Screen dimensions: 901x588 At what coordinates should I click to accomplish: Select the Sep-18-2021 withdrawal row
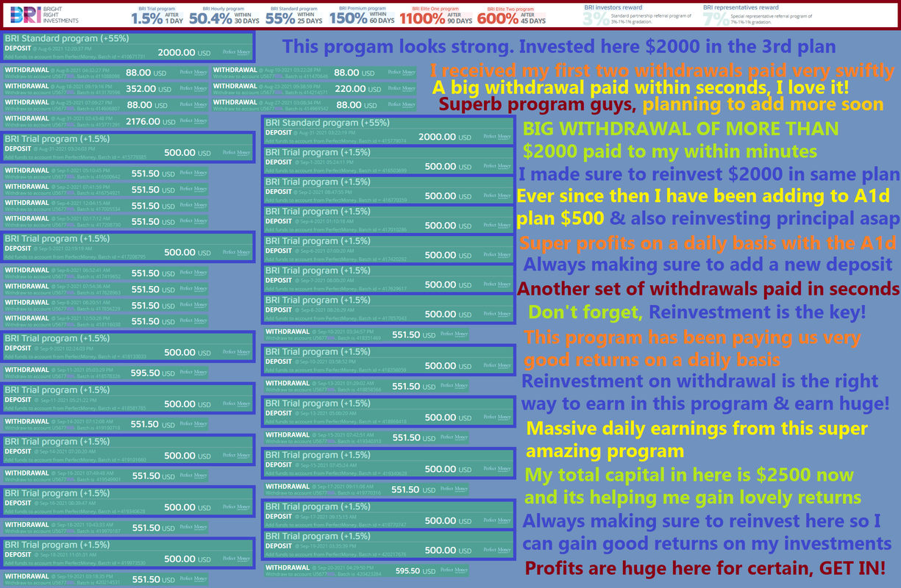pyautogui.click(x=107, y=528)
